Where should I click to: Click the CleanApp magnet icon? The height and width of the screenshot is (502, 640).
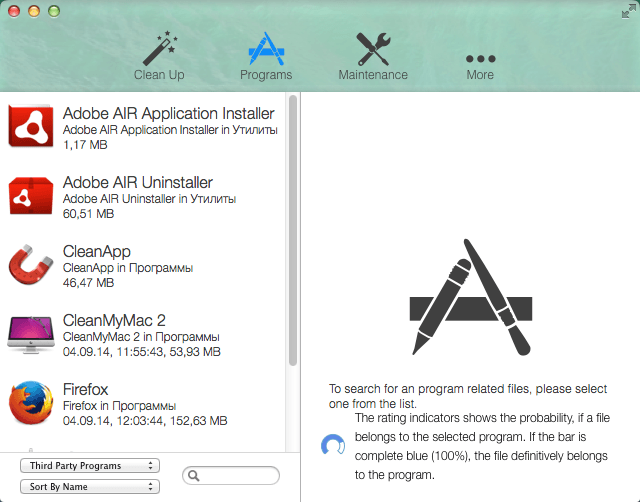click(x=31, y=264)
